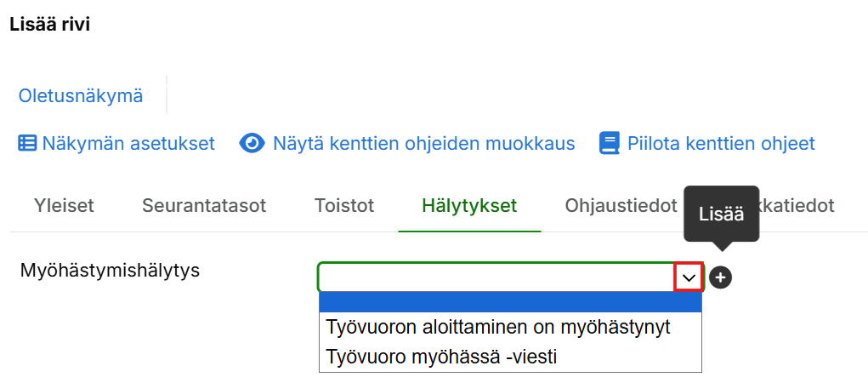Switch to the Ohjaustiedot tab
The height and width of the screenshot is (383, 868).
621,205
